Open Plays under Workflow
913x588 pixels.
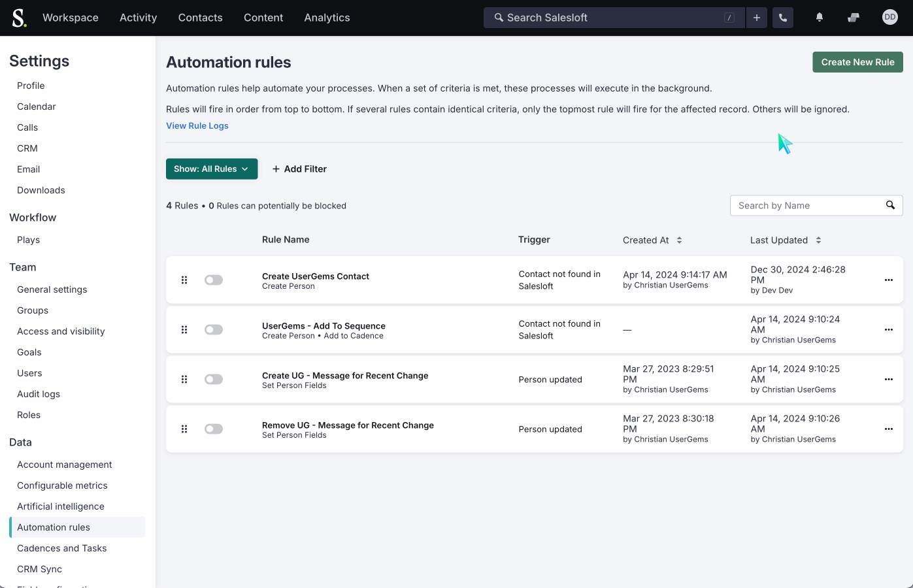pyautogui.click(x=29, y=240)
